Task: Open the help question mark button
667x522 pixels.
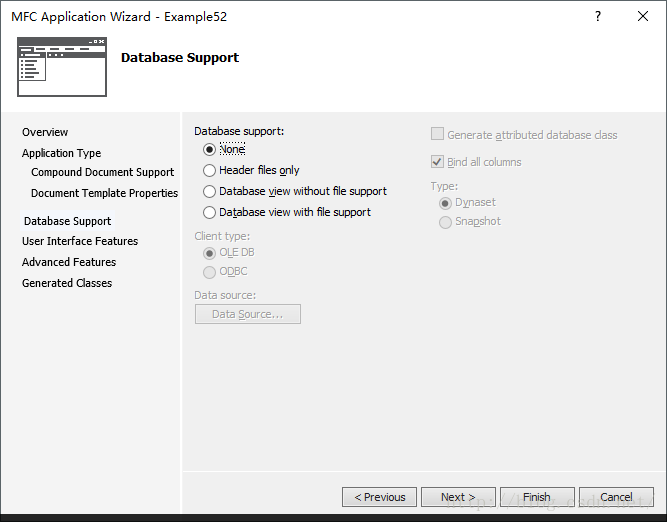Action: point(598,16)
